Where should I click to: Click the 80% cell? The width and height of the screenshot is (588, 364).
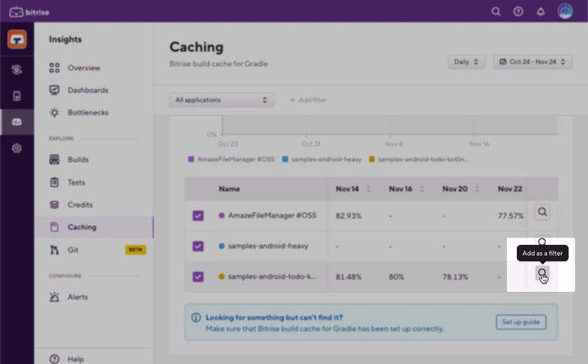(x=396, y=277)
